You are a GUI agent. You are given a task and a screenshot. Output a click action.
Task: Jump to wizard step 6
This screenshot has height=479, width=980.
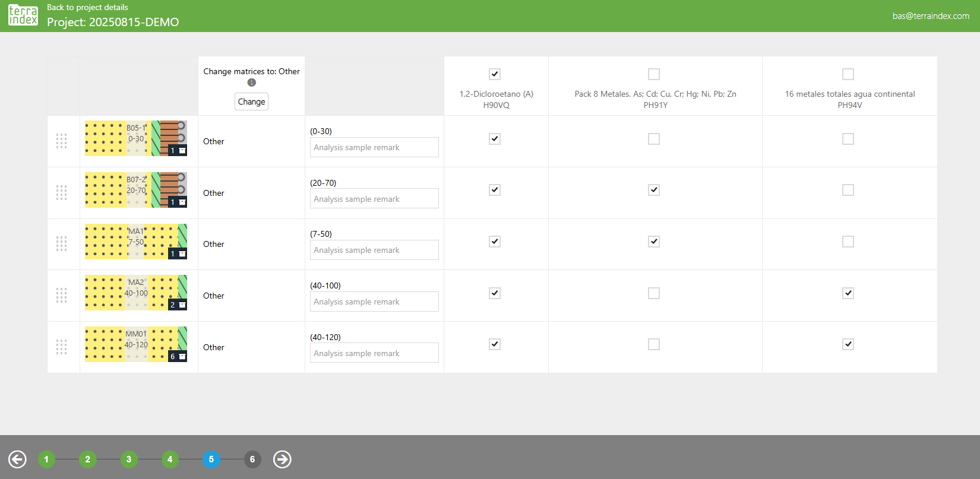click(252, 459)
